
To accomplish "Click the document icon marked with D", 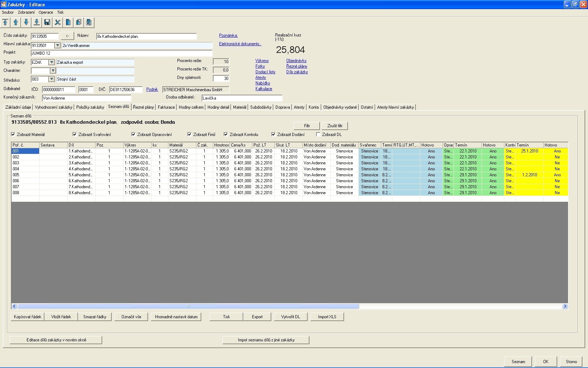I will (x=89, y=22).
